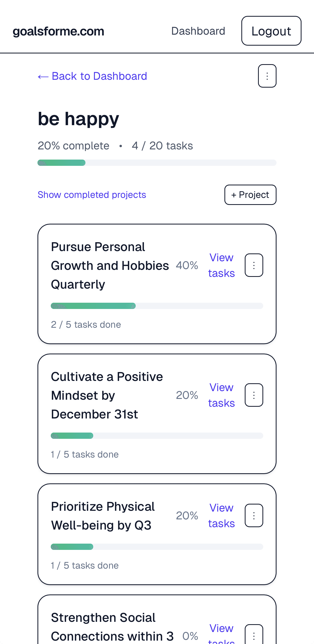View tasks for Cultivate a Positive Mindset
This screenshot has height=644, width=314.
point(221,395)
